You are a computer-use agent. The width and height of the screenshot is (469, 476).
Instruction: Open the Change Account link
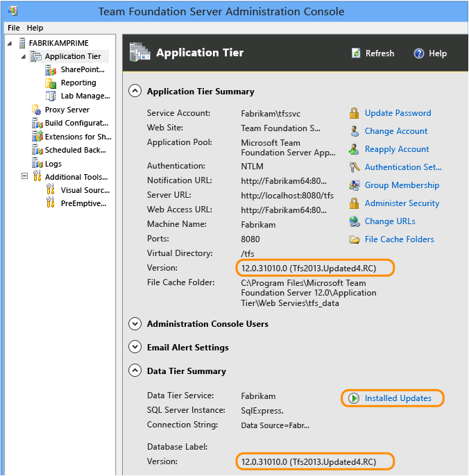[x=396, y=131]
